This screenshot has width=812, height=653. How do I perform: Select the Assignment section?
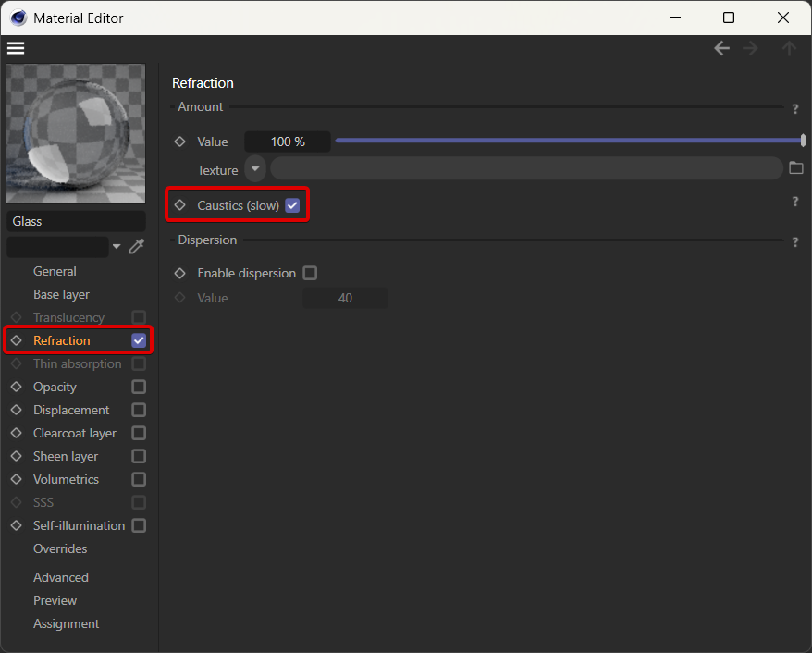66,623
